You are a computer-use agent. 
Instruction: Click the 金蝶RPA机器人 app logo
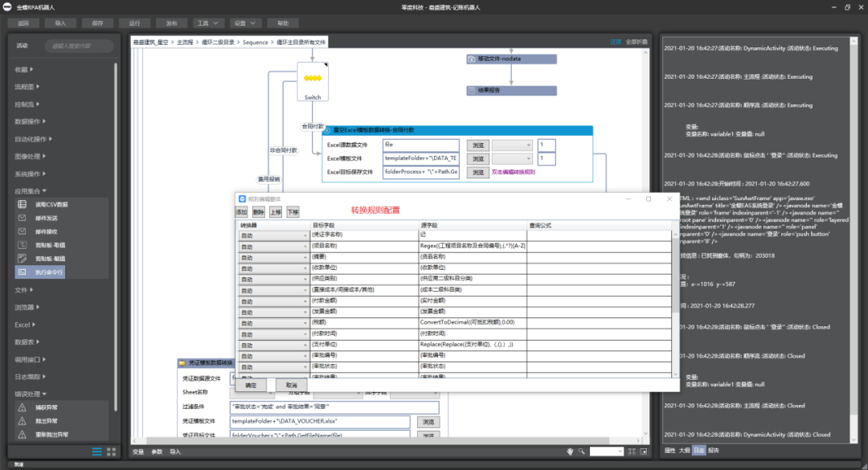pos(8,7)
